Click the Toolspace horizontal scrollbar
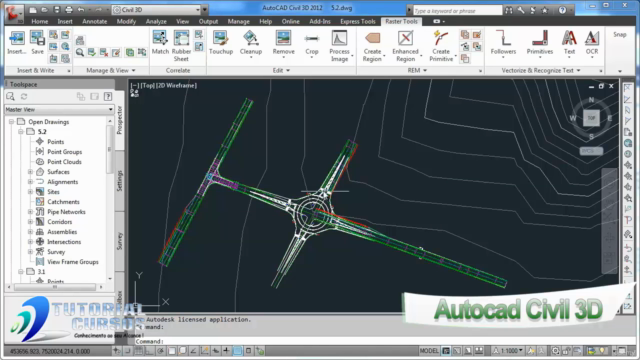The height and width of the screenshot is (360, 640). click(x=55, y=287)
